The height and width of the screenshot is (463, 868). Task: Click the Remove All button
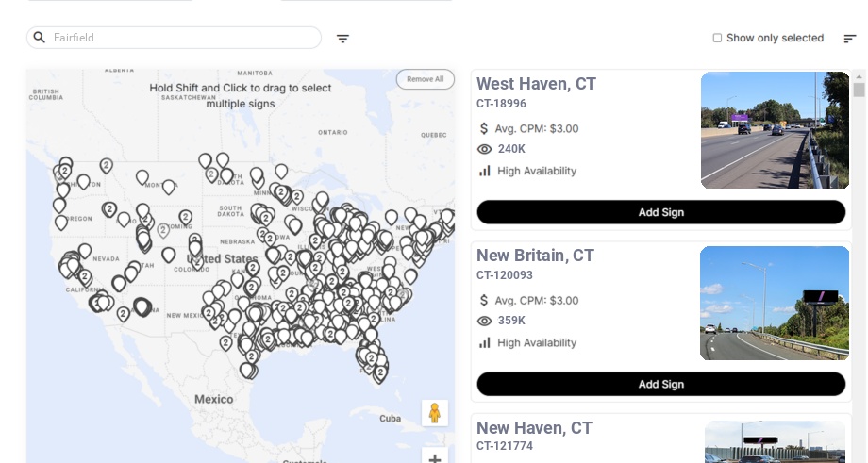(x=425, y=79)
